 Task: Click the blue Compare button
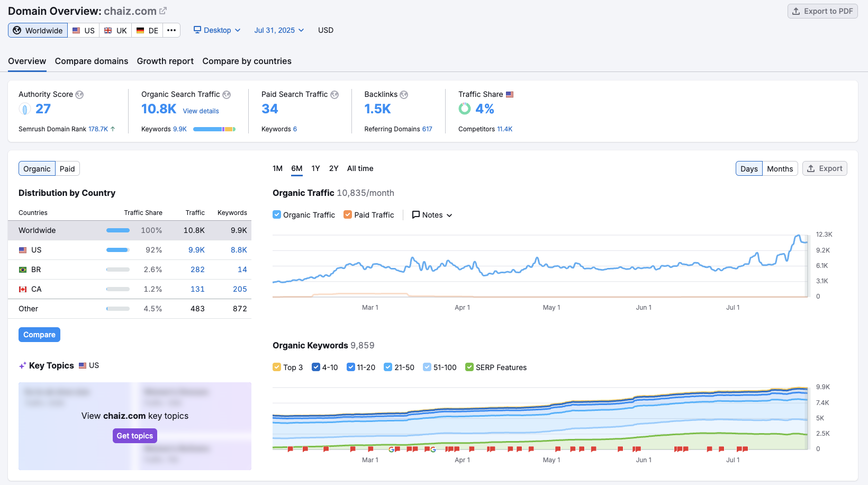[39, 335]
